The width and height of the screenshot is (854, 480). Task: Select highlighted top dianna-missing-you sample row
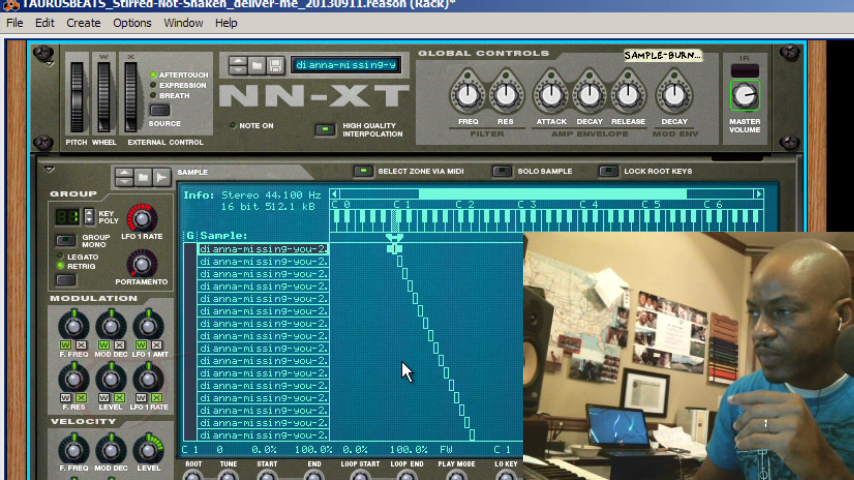click(263, 249)
